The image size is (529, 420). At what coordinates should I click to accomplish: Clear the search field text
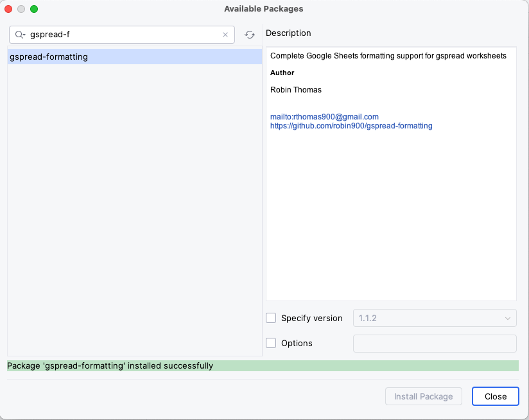pyautogui.click(x=225, y=35)
